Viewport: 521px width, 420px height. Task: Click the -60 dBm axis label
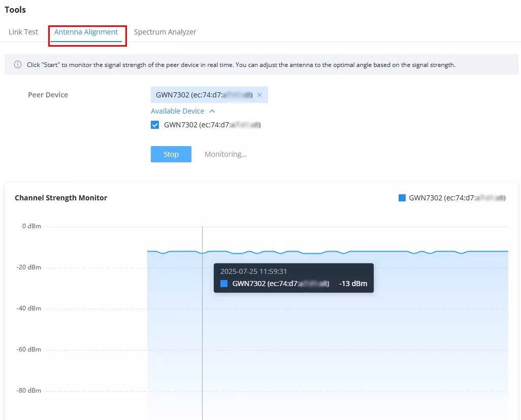[x=29, y=349]
